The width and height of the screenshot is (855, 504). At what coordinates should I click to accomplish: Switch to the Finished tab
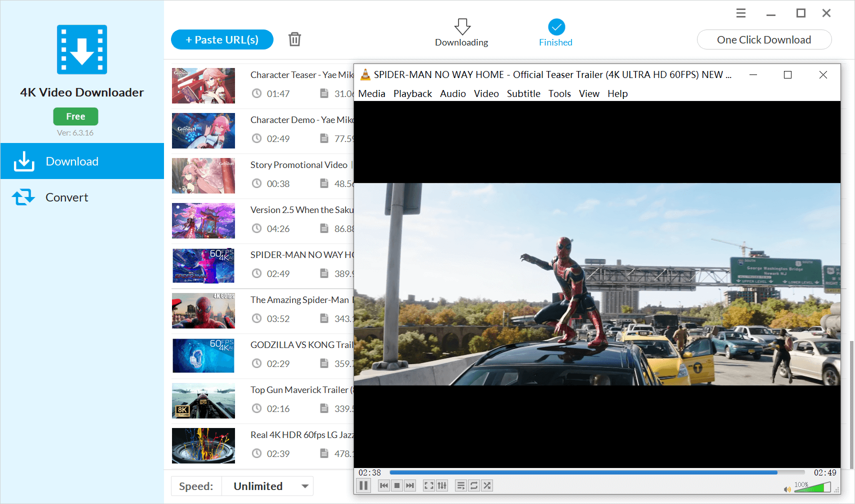click(x=555, y=33)
